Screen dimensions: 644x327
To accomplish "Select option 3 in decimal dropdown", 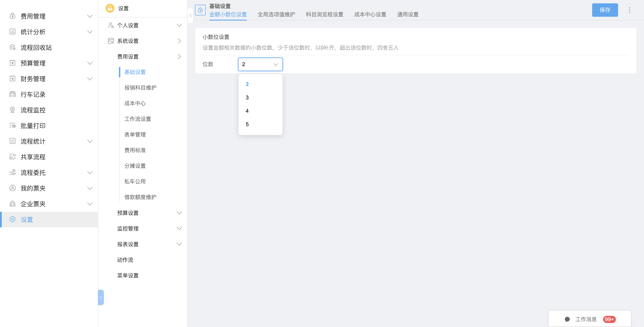I will 260,97.
